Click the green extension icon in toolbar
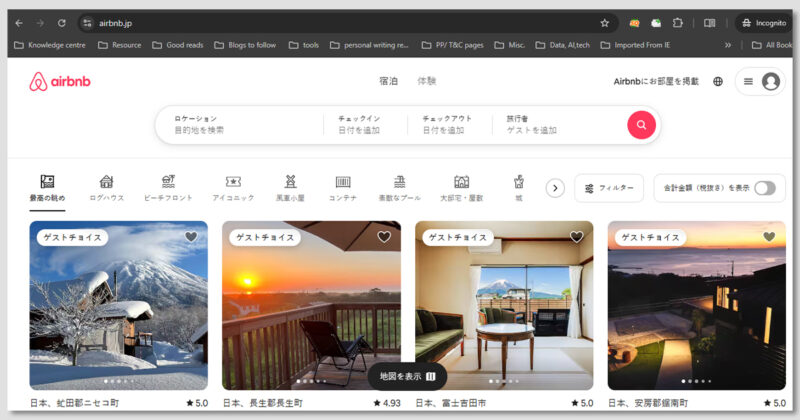The image size is (800, 420). pos(656,23)
